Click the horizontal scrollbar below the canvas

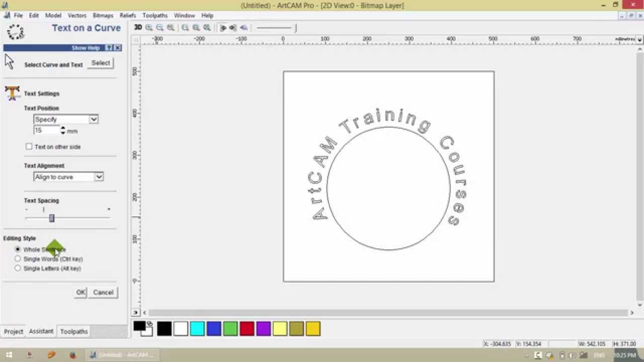[x=387, y=313]
